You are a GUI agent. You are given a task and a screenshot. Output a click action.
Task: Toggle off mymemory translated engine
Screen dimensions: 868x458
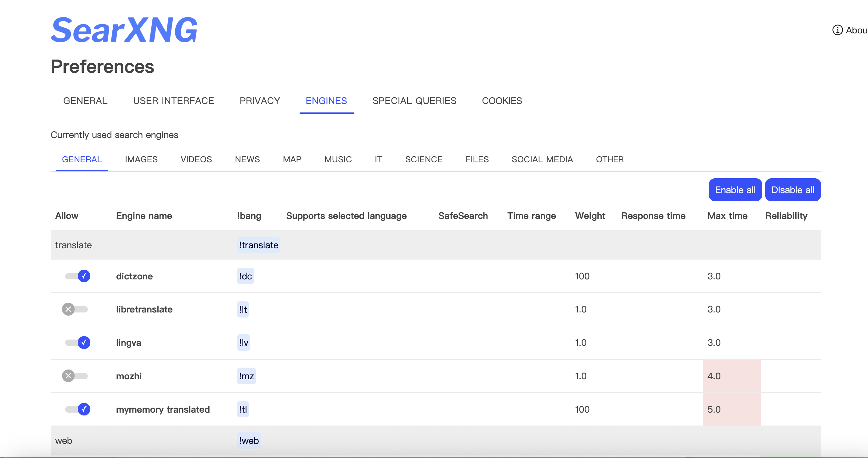coord(77,409)
